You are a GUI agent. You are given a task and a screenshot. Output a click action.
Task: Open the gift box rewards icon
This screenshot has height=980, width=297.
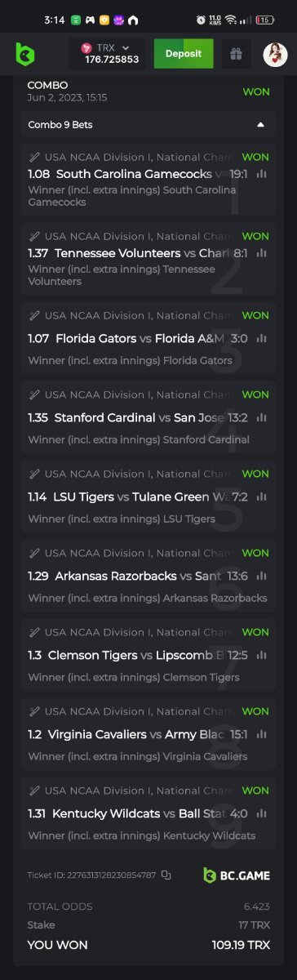(x=236, y=54)
